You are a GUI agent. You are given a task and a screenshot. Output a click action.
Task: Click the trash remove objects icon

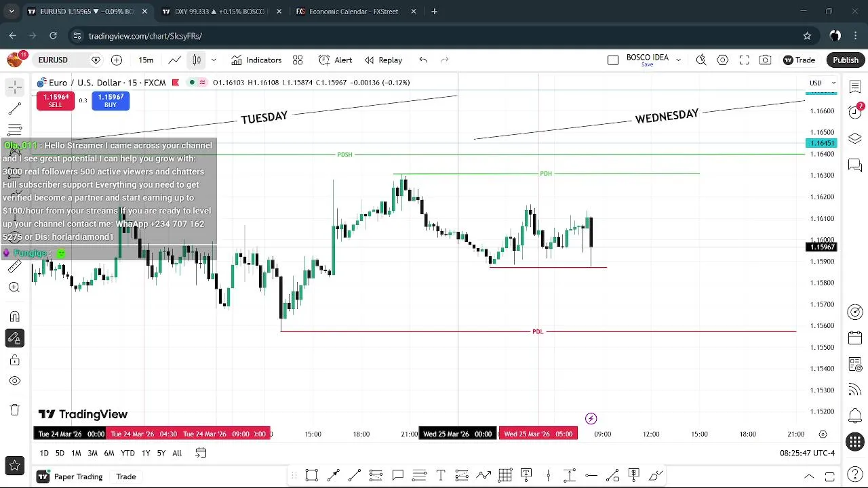(x=14, y=409)
